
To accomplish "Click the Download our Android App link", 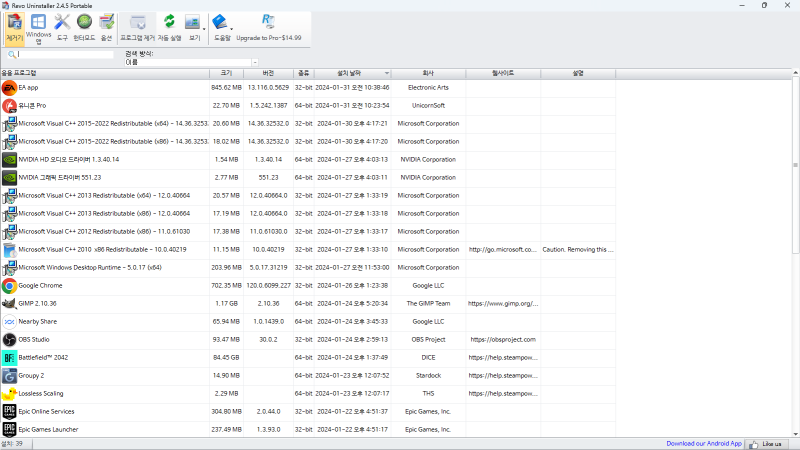I will 704,443.
